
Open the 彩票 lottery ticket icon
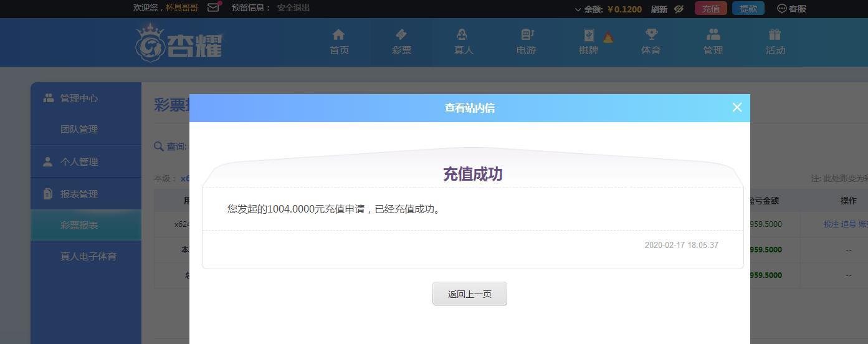401,34
